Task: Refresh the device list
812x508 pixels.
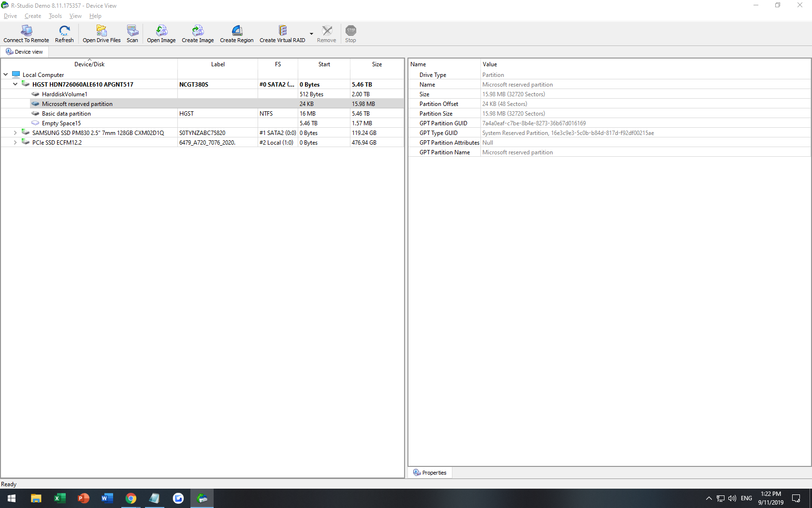Action: [x=64, y=34]
